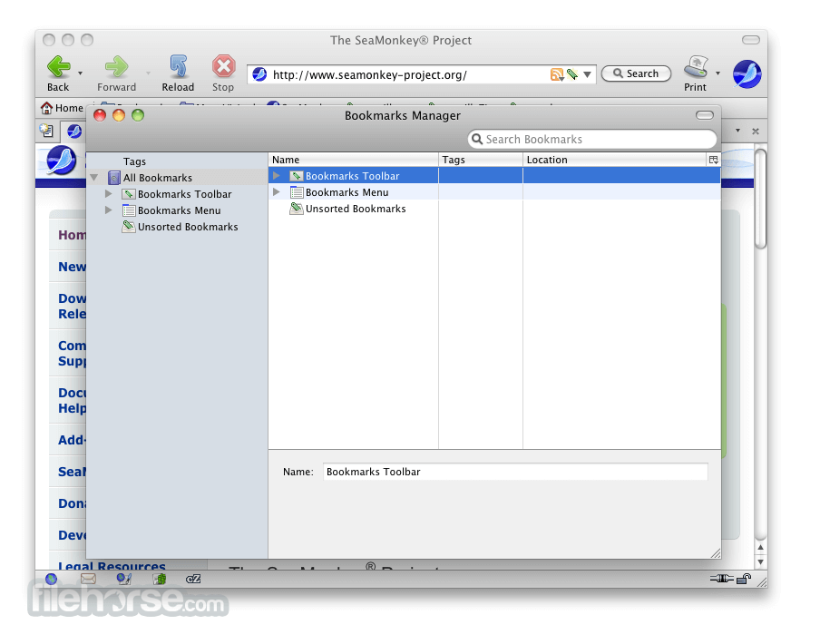This screenshot has height=644, width=820.
Task: Toggle online/offline status icon
Action: [x=722, y=578]
